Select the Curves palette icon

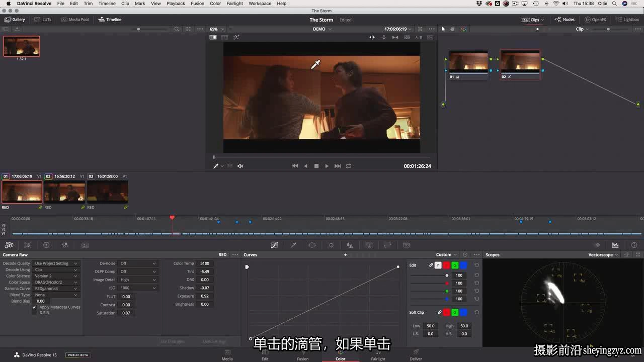(274, 245)
